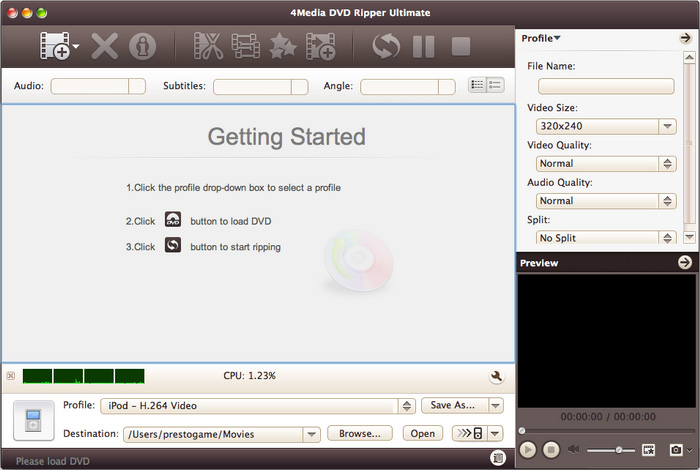
Task: Mute the preview speaker icon
Action: tap(574, 450)
